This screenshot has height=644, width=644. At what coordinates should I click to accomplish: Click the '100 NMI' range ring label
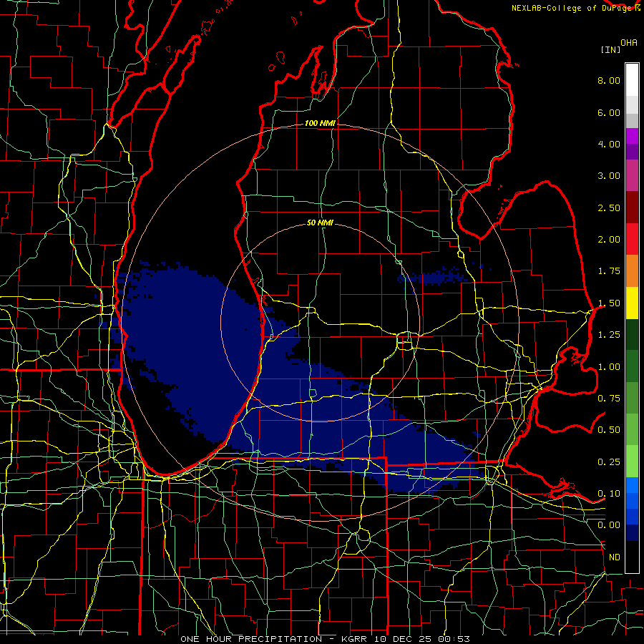(320, 123)
